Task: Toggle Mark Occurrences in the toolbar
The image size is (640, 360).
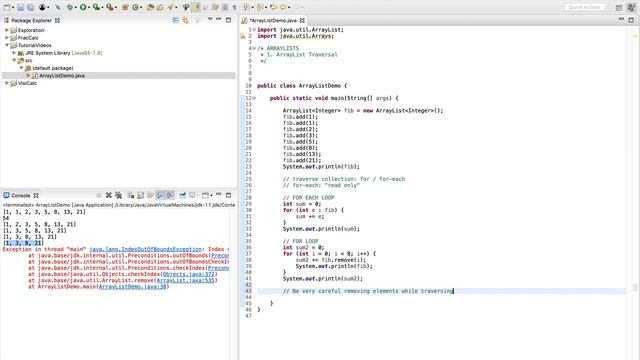Action: click(x=196, y=7)
